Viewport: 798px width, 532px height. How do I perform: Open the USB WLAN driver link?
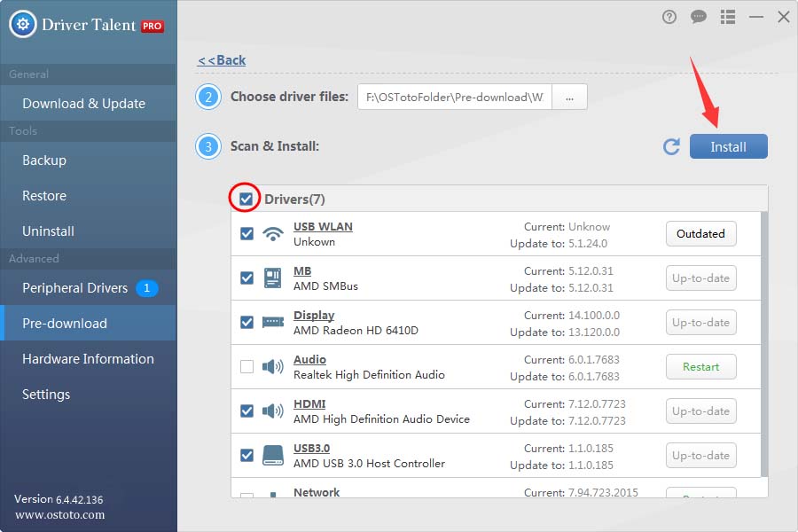coord(323,227)
